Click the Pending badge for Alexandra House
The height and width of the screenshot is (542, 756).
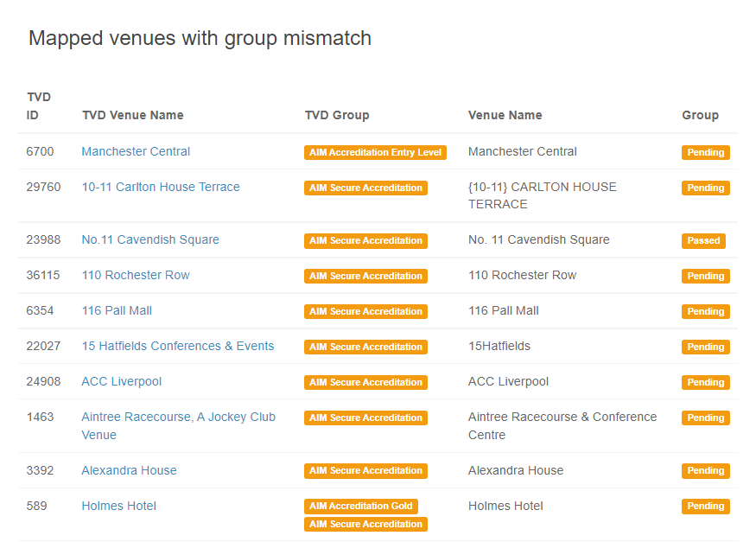705,471
